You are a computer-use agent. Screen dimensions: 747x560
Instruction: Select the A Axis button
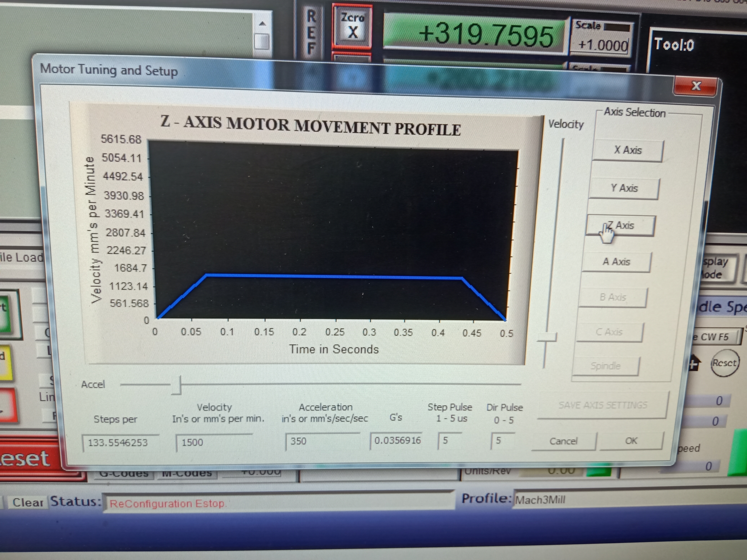pyautogui.click(x=616, y=262)
